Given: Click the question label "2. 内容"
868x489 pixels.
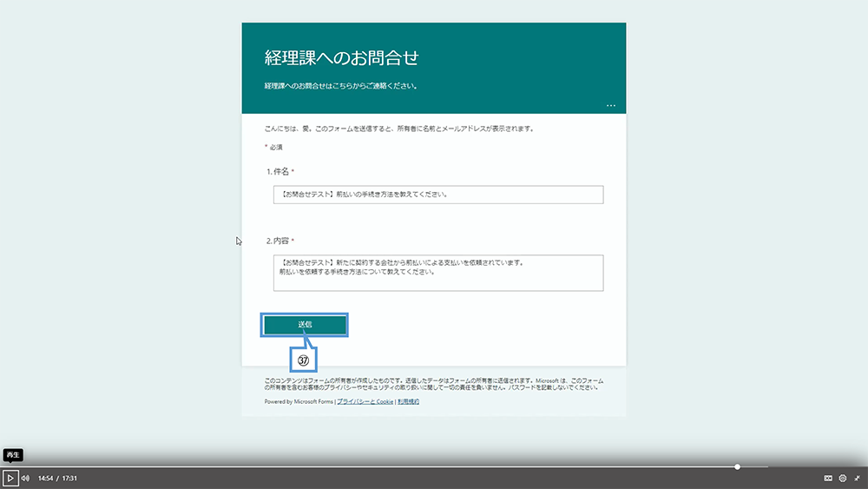Looking at the screenshot, I should (280, 241).
